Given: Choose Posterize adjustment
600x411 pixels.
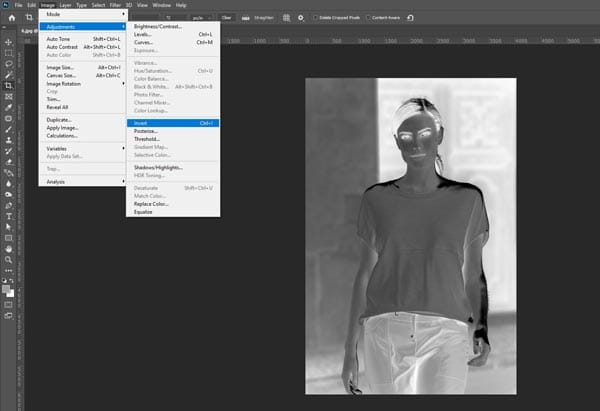Looking at the screenshot, I should click(173, 131).
